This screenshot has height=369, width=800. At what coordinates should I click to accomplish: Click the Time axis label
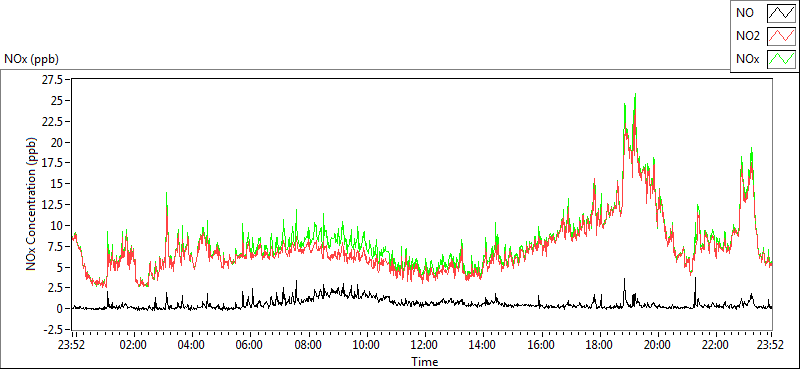[425, 362]
